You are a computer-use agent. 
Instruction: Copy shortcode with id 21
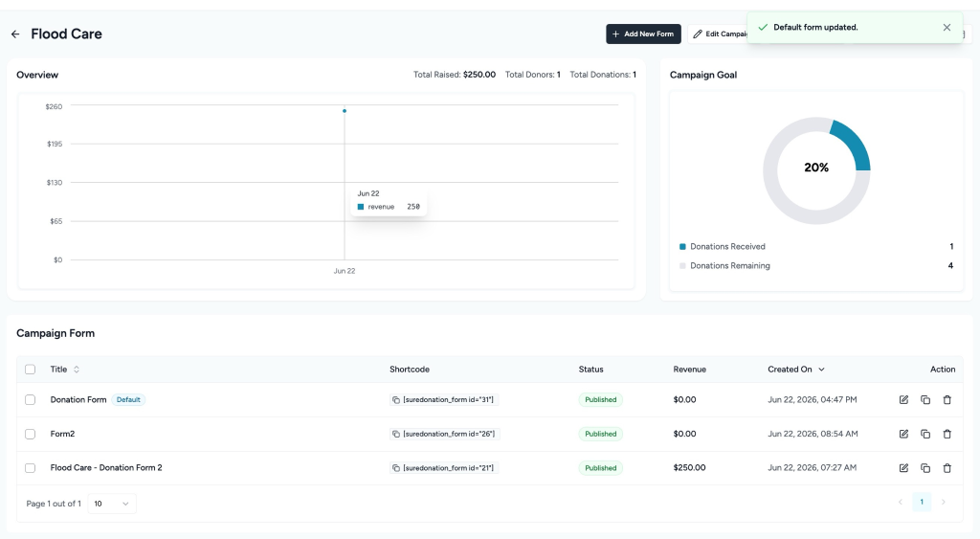tap(395, 468)
